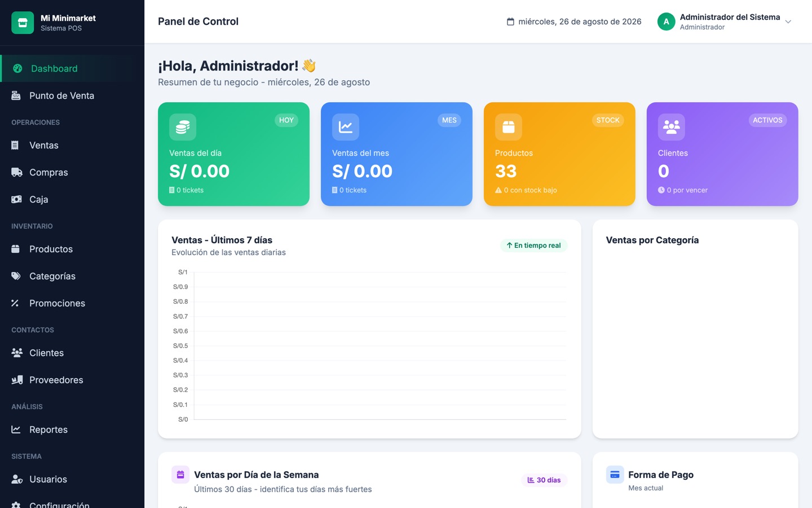The width and height of the screenshot is (812, 508).
Task: Expand the user account dropdown chevron
Action: (x=788, y=21)
